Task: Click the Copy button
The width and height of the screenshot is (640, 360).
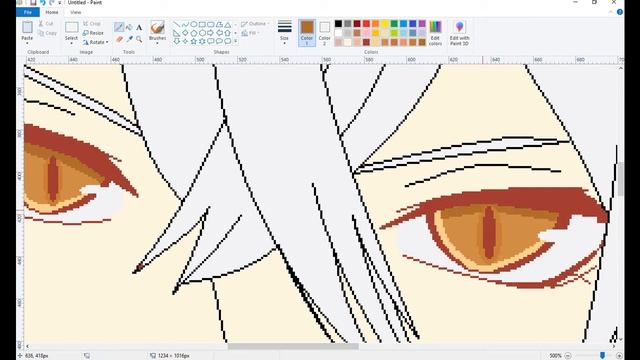Action: [47, 33]
